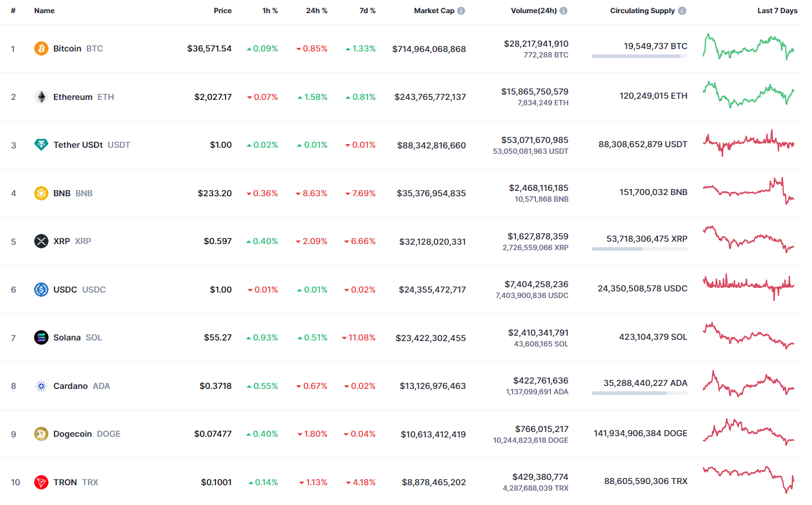Image resolution: width=812 pixels, height=505 pixels.
Task: Click the TRON red logo icon
Action: [41, 482]
